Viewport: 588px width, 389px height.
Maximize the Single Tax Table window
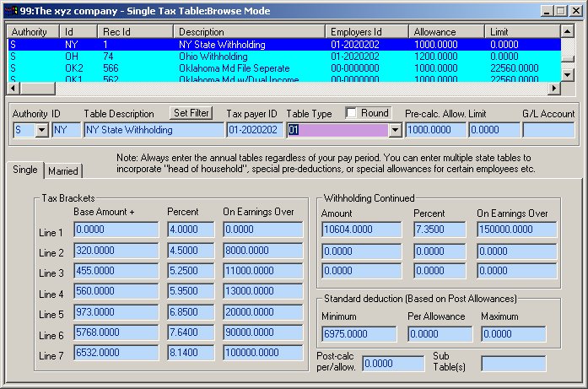coord(559,10)
